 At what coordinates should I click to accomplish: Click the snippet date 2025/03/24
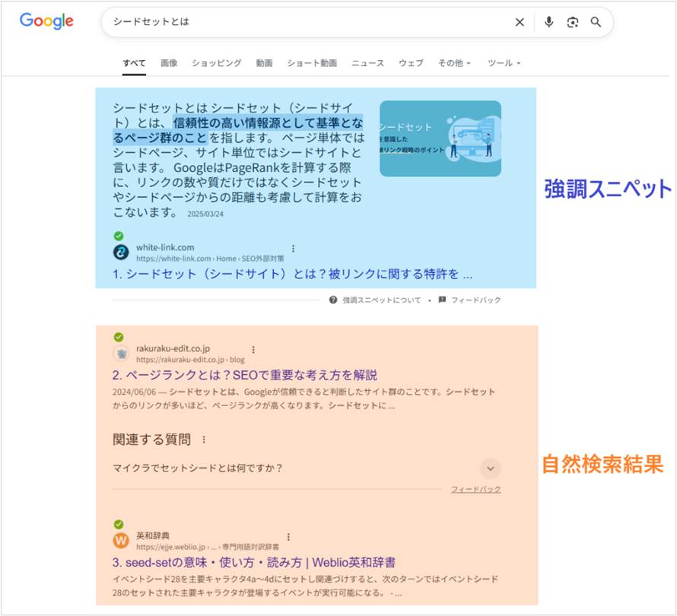205,214
